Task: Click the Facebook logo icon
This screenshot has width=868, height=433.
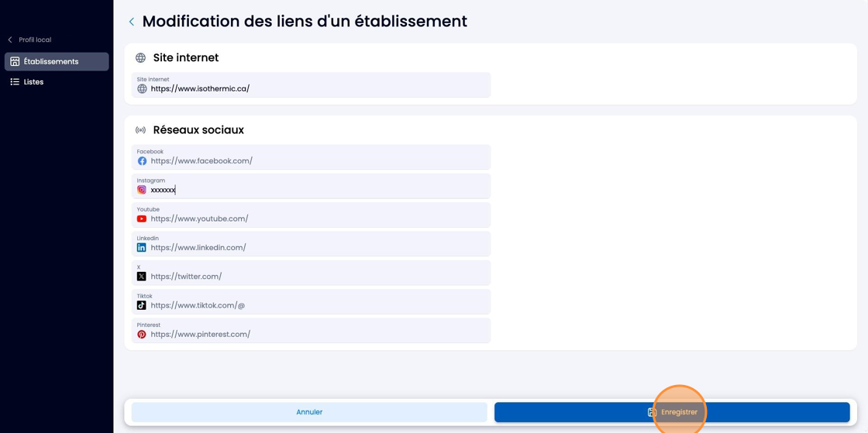Action: point(142,161)
